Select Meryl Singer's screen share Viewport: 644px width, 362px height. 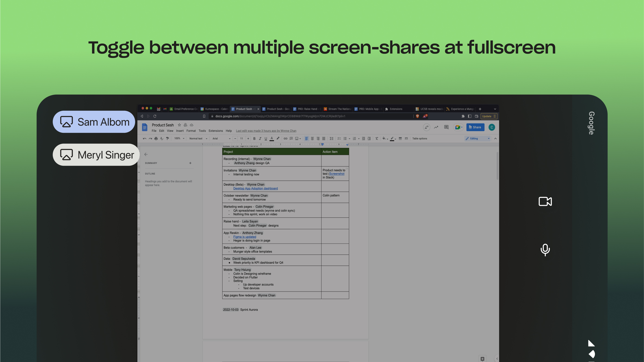pyautogui.click(x=96, y=155)
